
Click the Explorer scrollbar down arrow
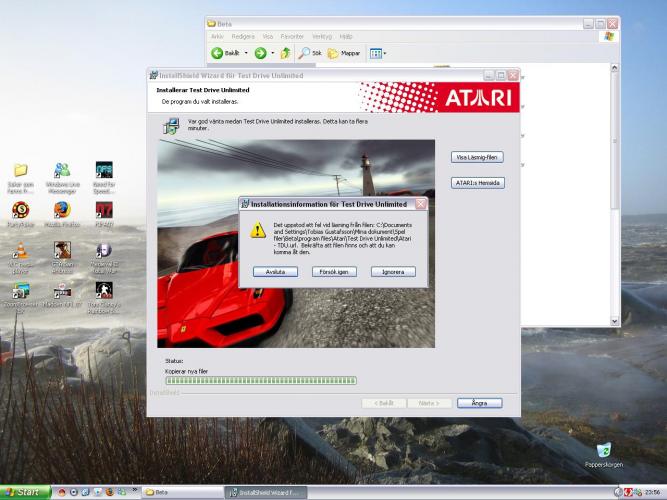(x=614, y=321)
